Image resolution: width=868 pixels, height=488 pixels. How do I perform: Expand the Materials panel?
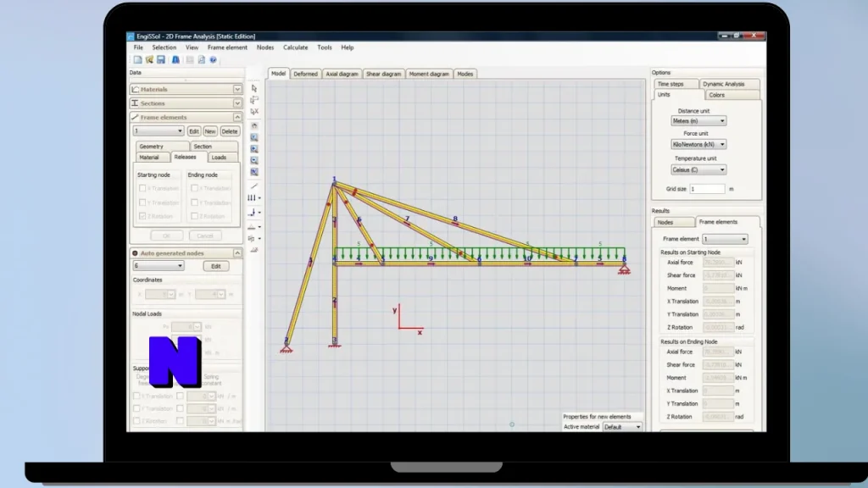pyautogui.click(x=237, y=89)
